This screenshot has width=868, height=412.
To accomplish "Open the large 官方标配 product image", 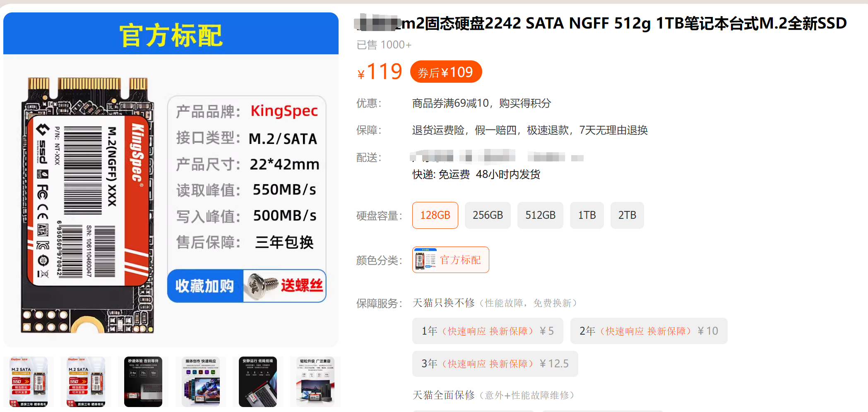I will tap(171, 180).
